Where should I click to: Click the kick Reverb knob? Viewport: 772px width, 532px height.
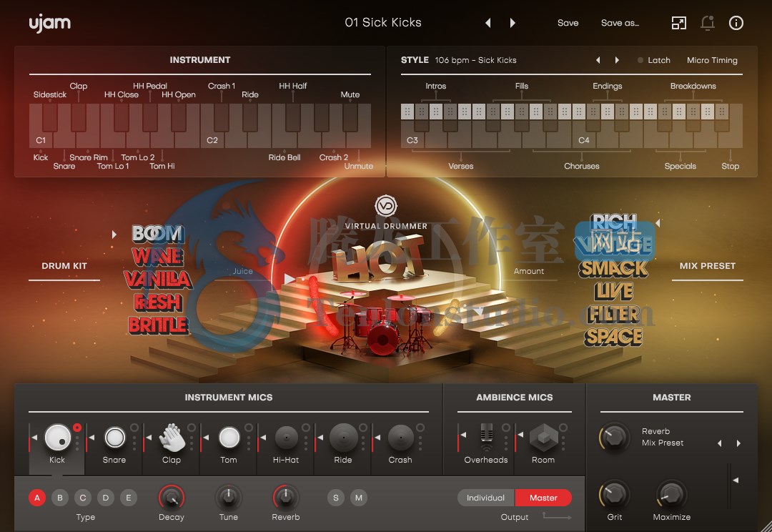click(285, 498)
